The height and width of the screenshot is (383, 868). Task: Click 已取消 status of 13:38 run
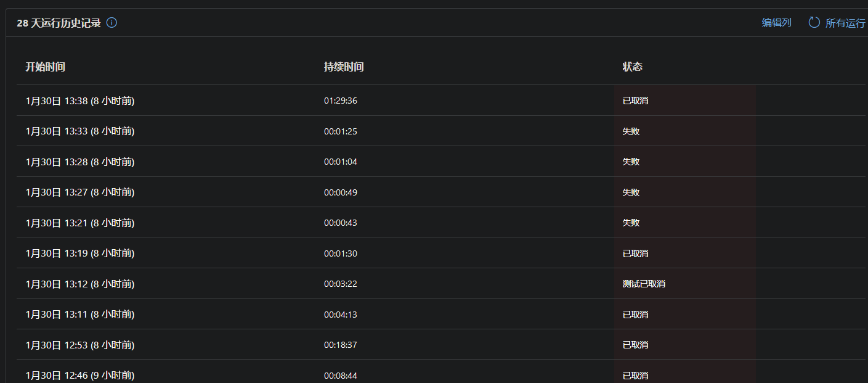635,101
